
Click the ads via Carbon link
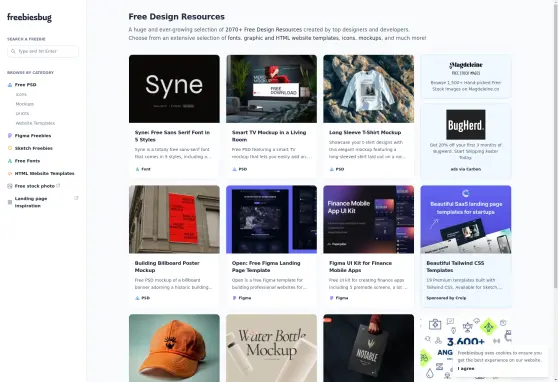(466, 169)
